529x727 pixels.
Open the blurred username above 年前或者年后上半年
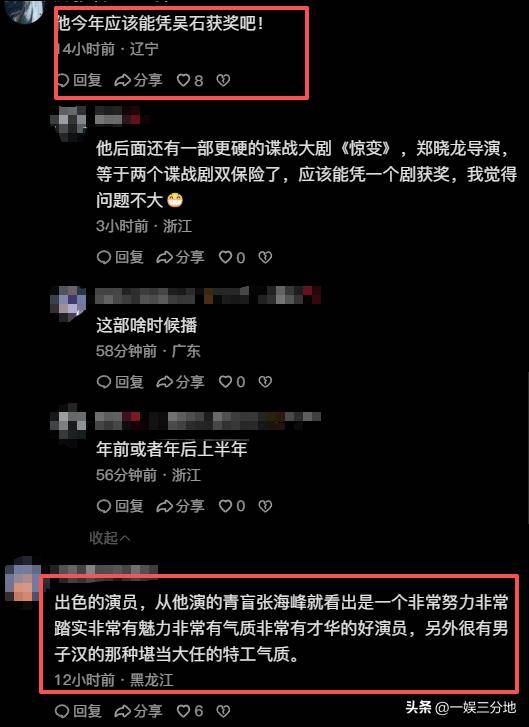pos(208,420)
